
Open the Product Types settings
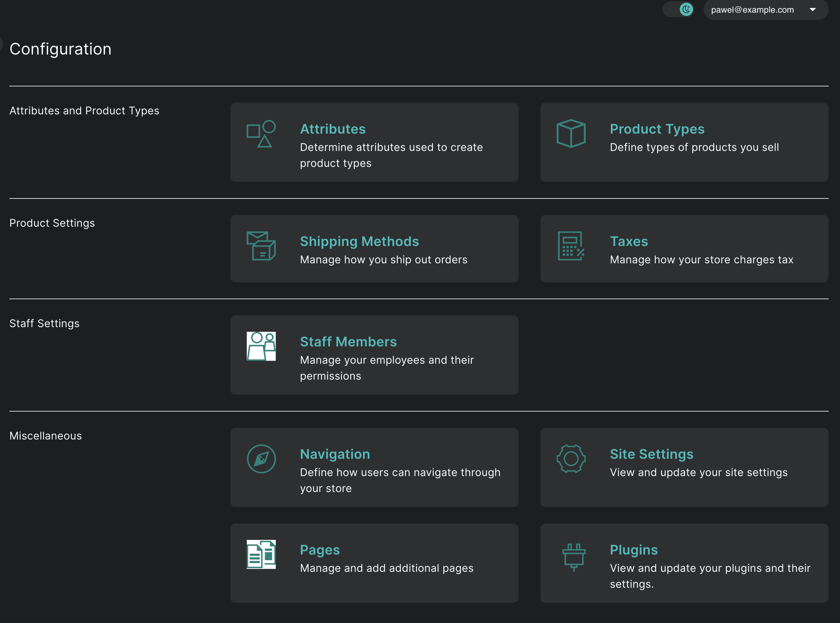point(657,129)
